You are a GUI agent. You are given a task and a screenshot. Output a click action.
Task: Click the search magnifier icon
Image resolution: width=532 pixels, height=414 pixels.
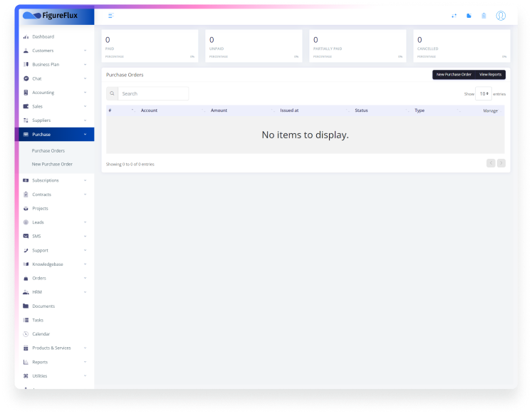point(113,93)
